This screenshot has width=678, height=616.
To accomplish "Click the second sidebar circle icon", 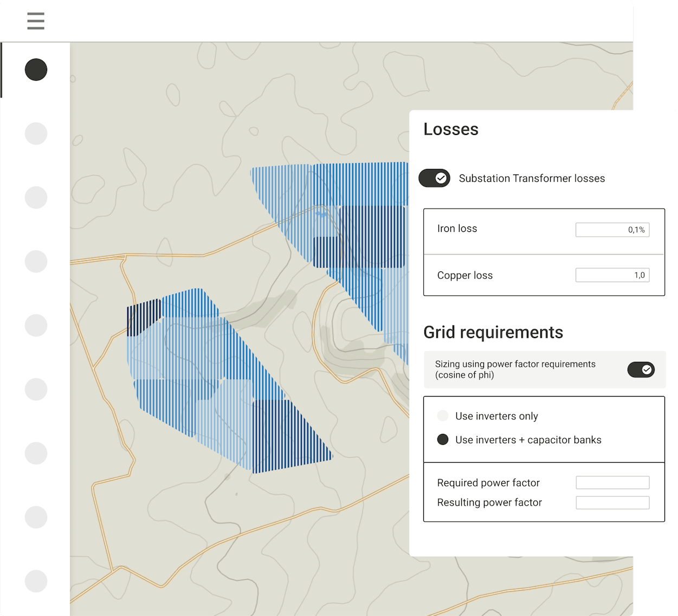I will (x=36, y=133).
